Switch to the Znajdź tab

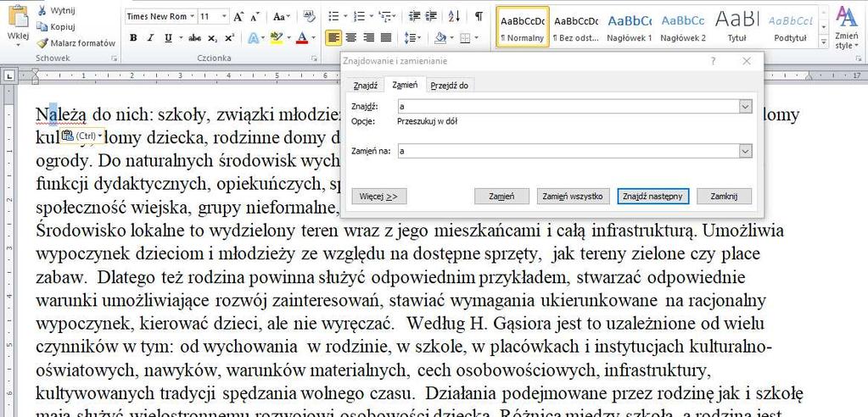(366, 85)
